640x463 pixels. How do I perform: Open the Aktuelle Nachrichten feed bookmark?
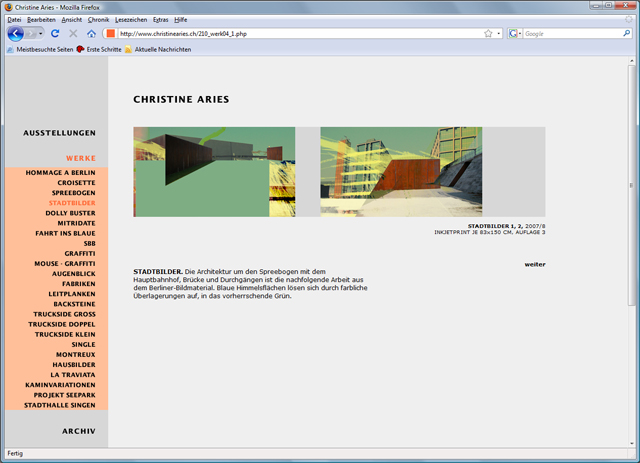point(156,49)
